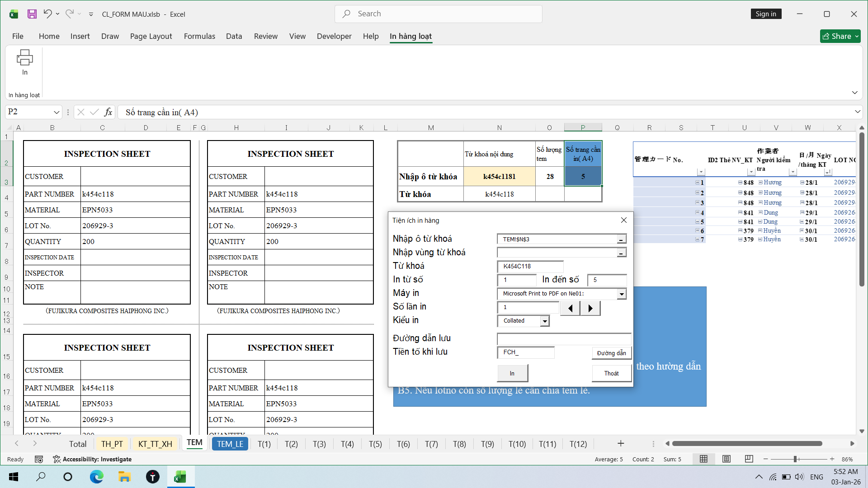
Task: Switch to Page Break Preview view icon
Action: 749,459
